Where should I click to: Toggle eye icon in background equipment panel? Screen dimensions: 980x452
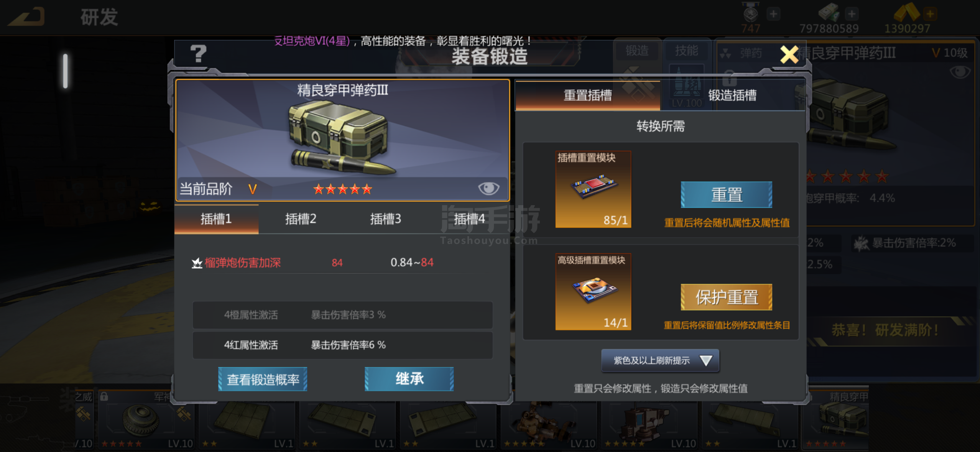click(960, 72)
